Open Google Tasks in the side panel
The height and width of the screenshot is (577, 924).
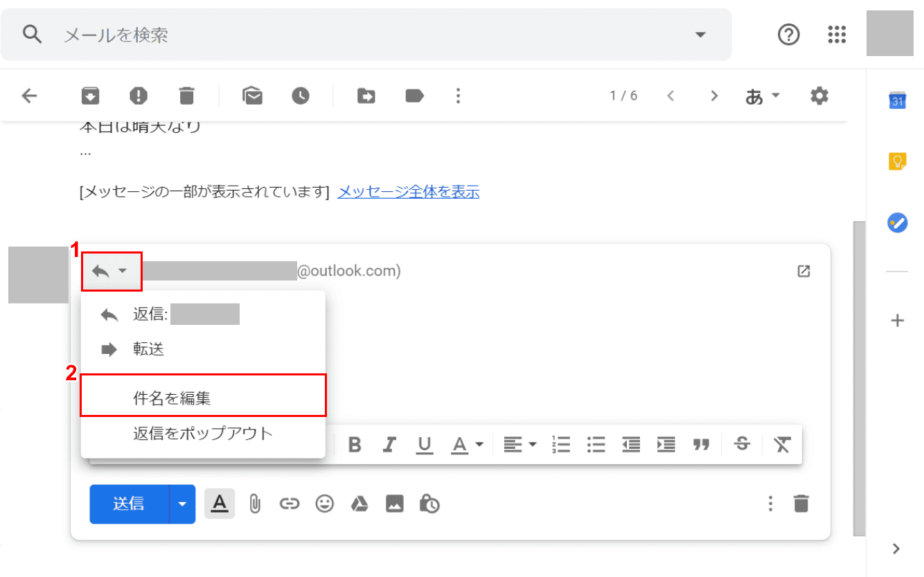point(898,223)
